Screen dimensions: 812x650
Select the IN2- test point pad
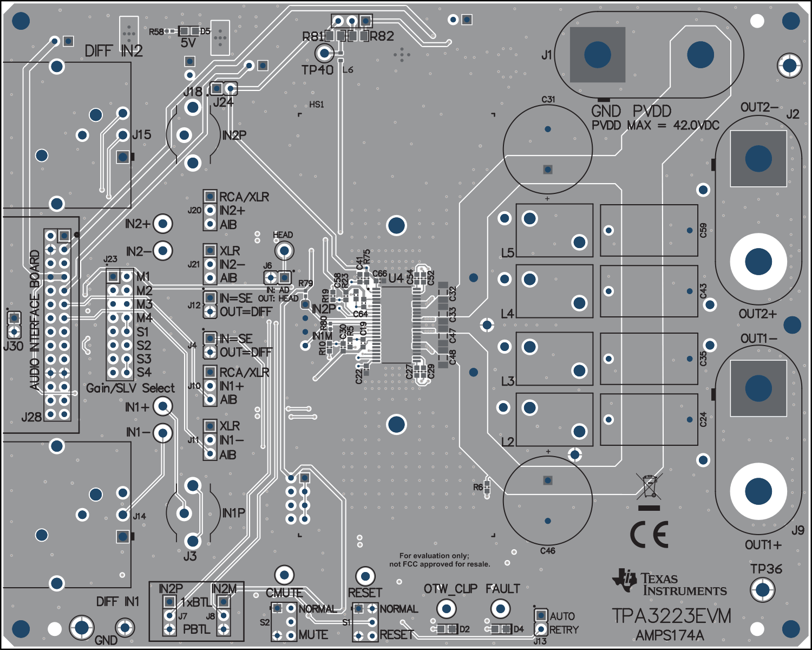162,250
